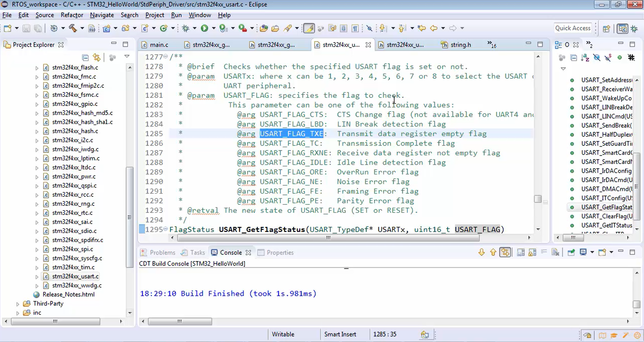Click the New Source Folder icon
Viewport: 644px width, 342px height.
click(126, 28)
